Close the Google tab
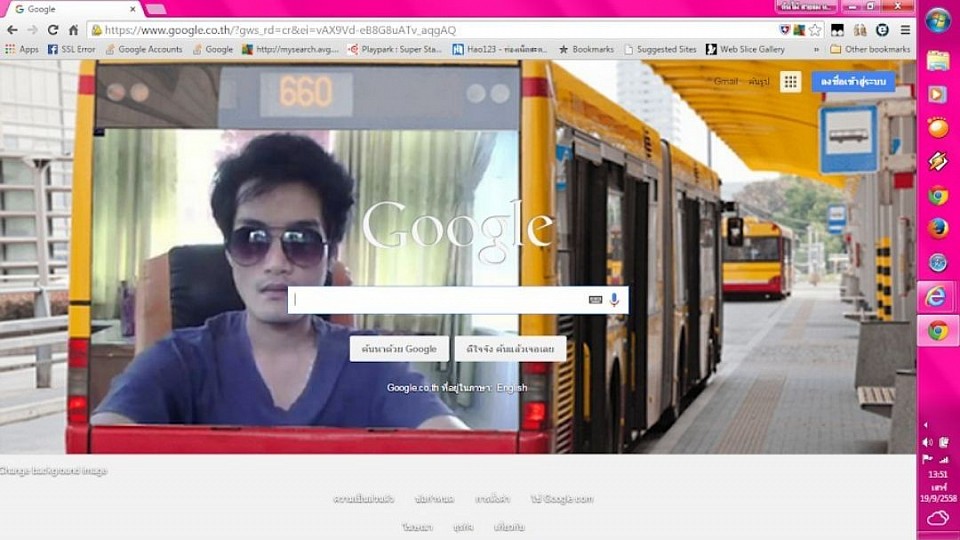960x540 pixels. 132,9
